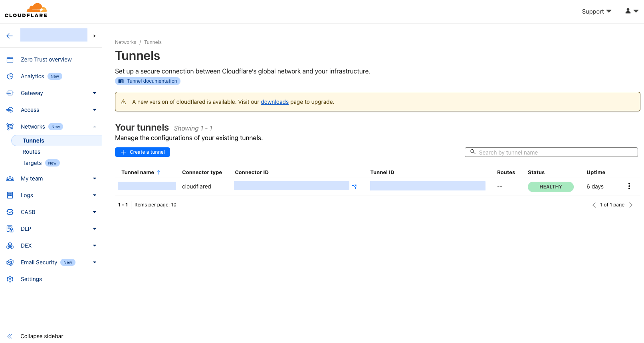Viewport: 644px width, 343px height.
Task: Open Zero Trust overview page
Action: [46, 59]
